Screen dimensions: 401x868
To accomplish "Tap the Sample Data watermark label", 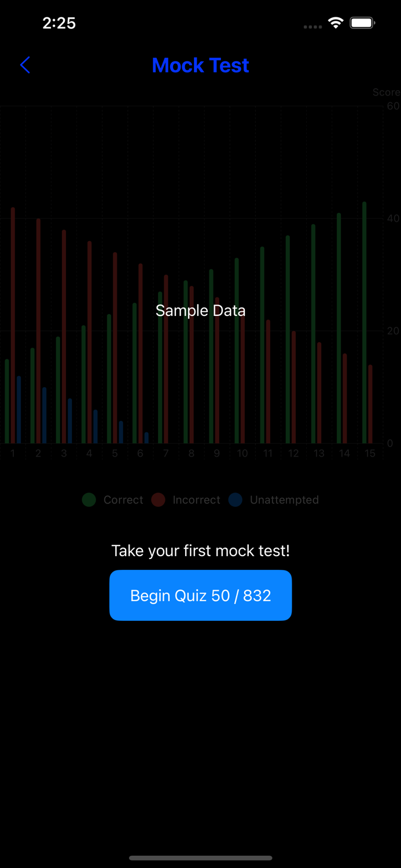I will 200,310.
